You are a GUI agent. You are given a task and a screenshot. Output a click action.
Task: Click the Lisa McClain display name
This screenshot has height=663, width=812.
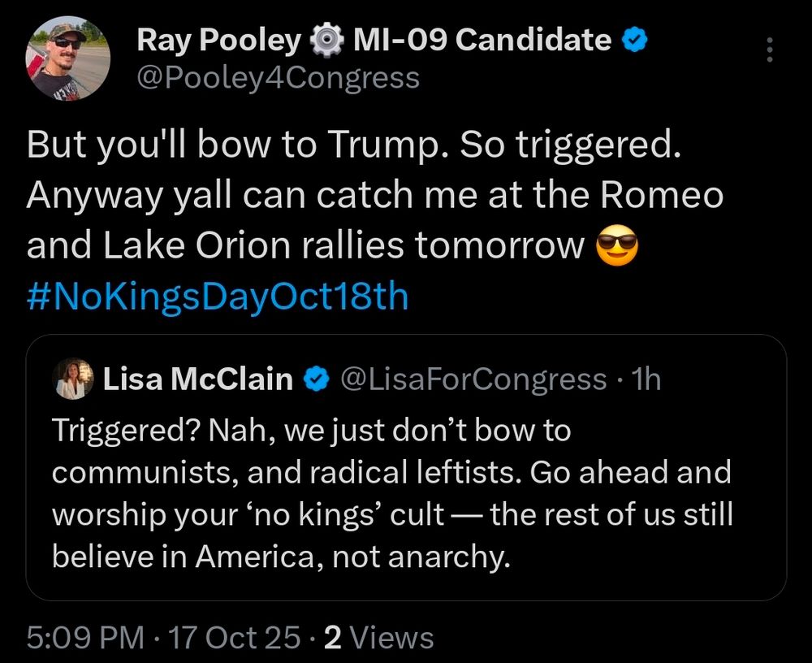click(x=198, y=379)
